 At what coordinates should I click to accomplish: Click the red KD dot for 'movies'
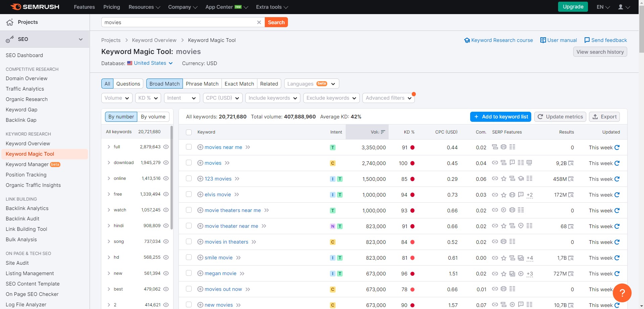point(412,163)
